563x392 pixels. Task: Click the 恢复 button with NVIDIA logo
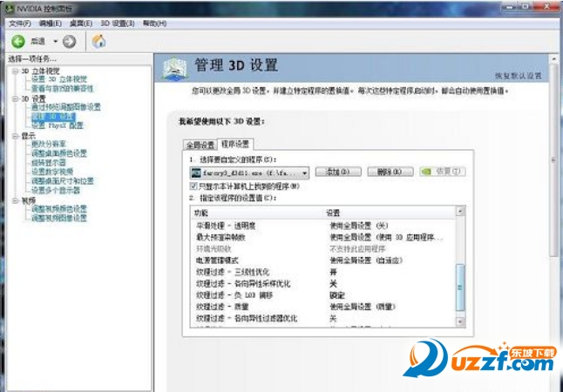443,172
